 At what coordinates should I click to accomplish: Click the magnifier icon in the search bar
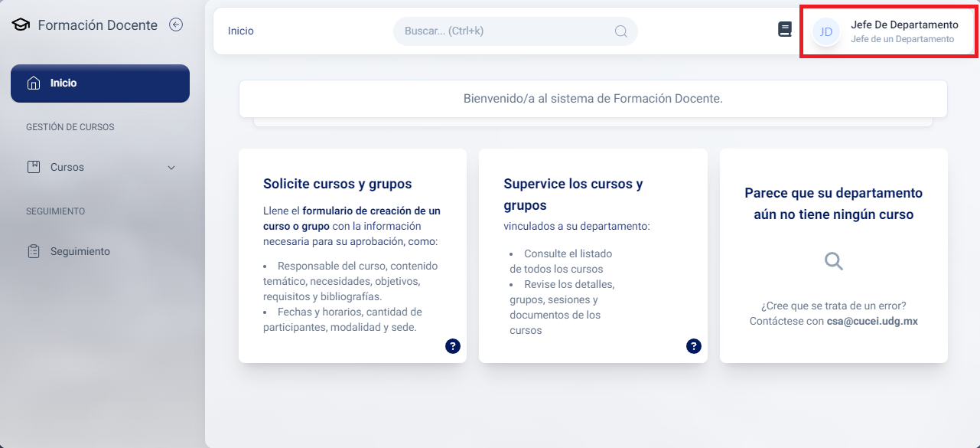pyautogui.click(x=620, y=31)
